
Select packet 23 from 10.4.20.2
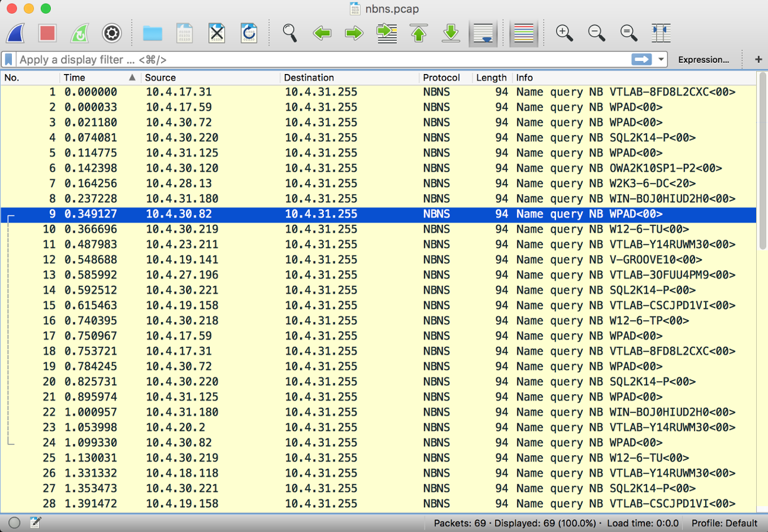click(378, 427)
